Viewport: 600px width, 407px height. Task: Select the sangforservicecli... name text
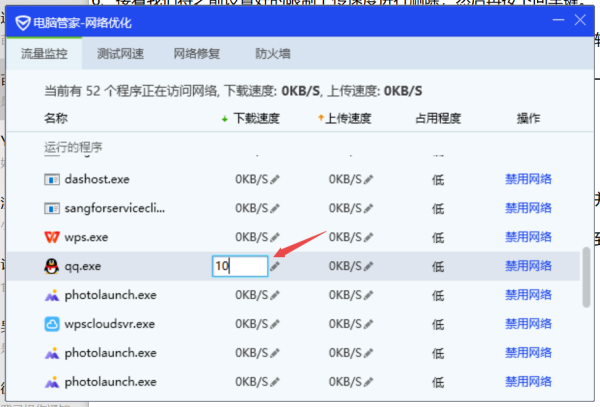pyautogui.click(x=115, y=208)
